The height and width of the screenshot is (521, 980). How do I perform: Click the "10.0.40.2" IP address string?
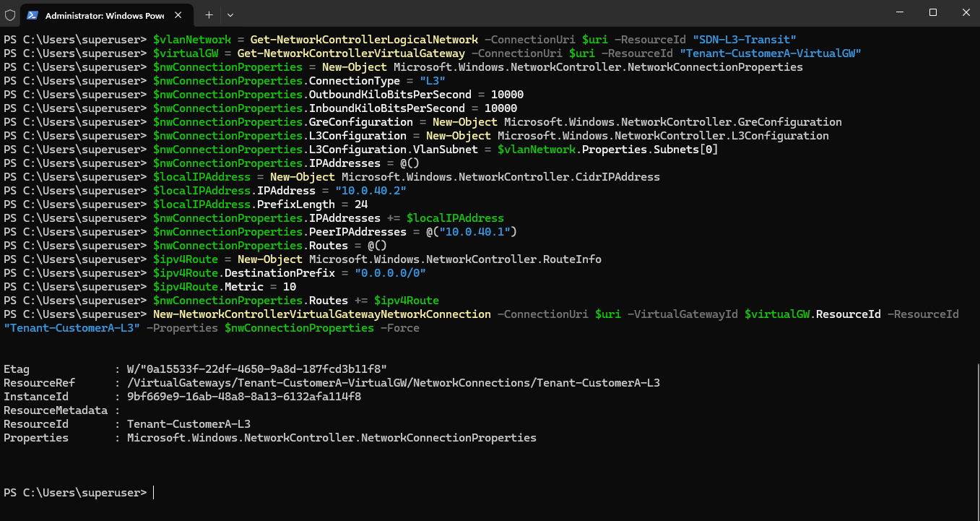click(370, 191)
